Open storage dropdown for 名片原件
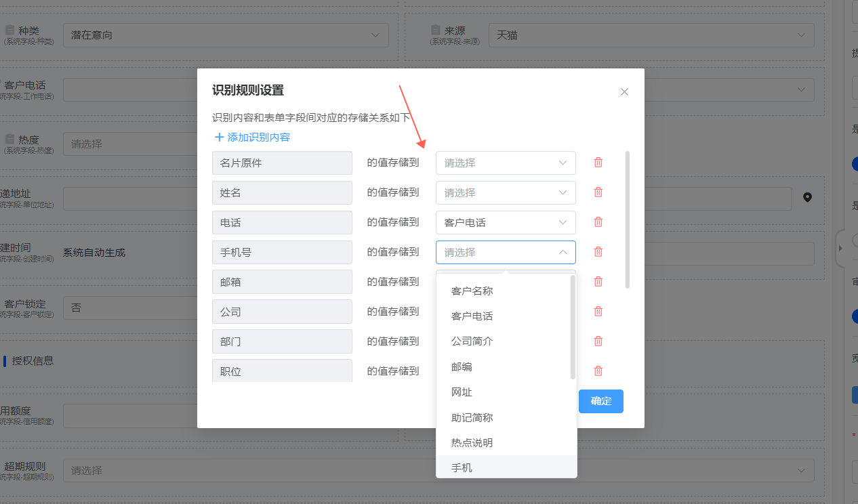 [x=506, y=163]
